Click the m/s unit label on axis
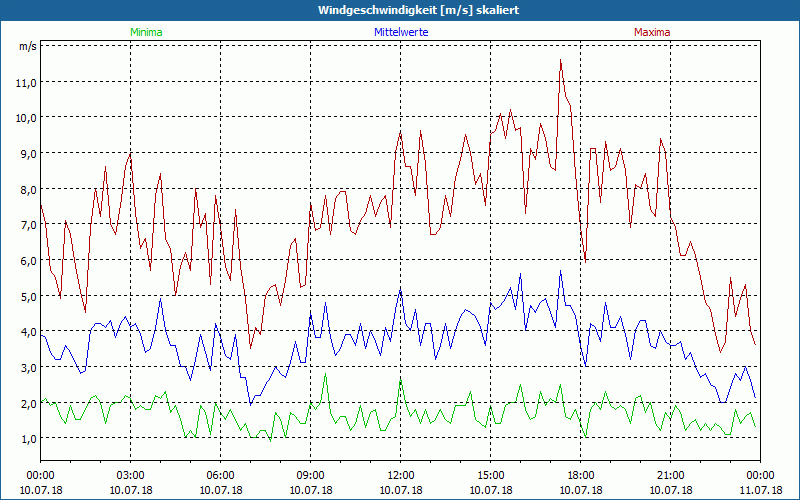 (28, 46)
